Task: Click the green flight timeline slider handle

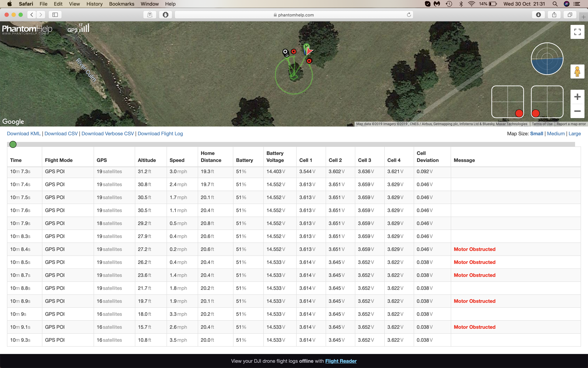Action: point(13,144)
